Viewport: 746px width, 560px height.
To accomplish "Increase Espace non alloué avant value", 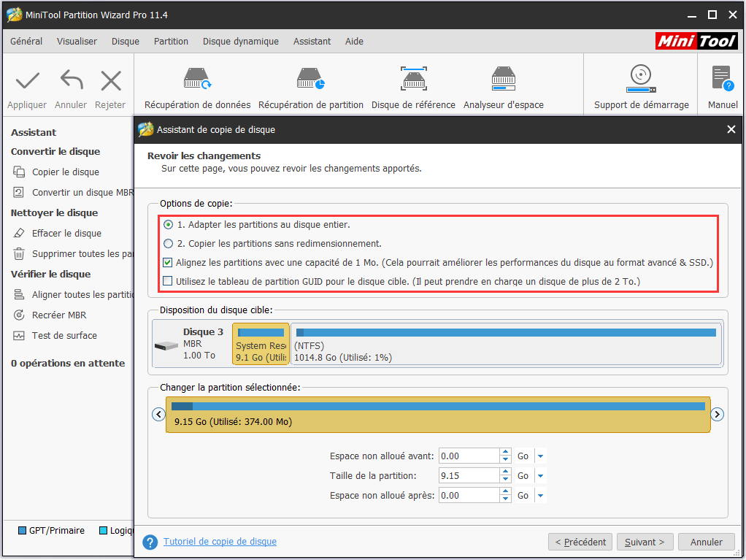I will [x=505, y=453].
